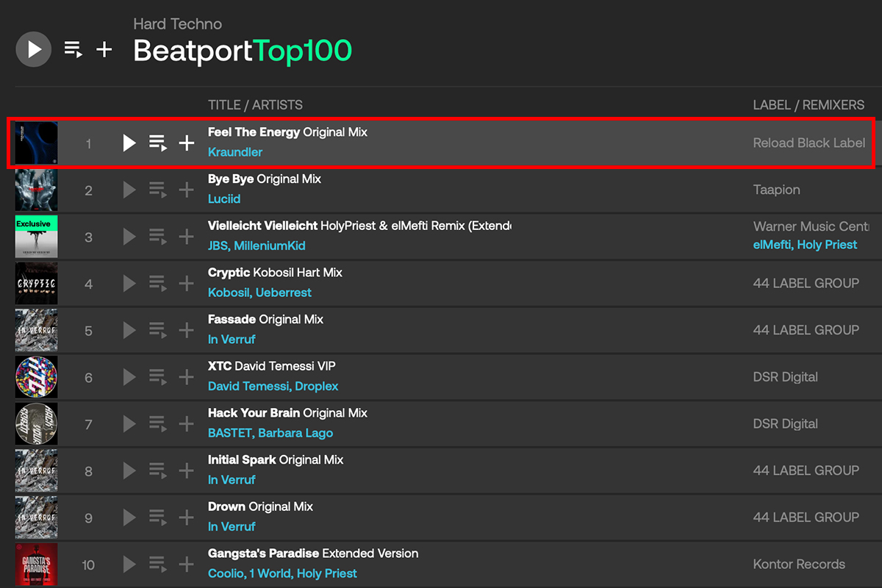Open remixer elMefti link
Viewport: 882px width, 588px height.
[772, 245]
